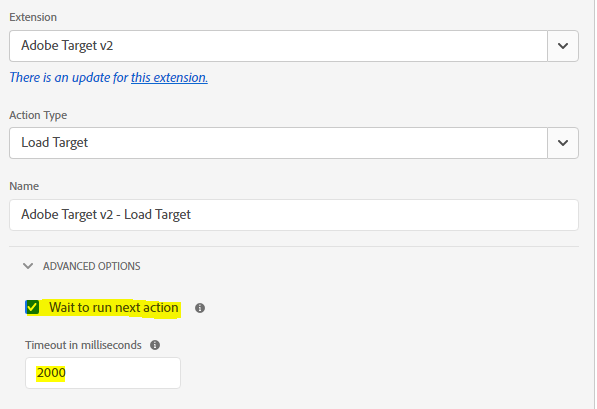Image resolution: width=597 pixels, height=409 pixels.
Task: Click the Extension field label
Action: click(x=33, y=17)
